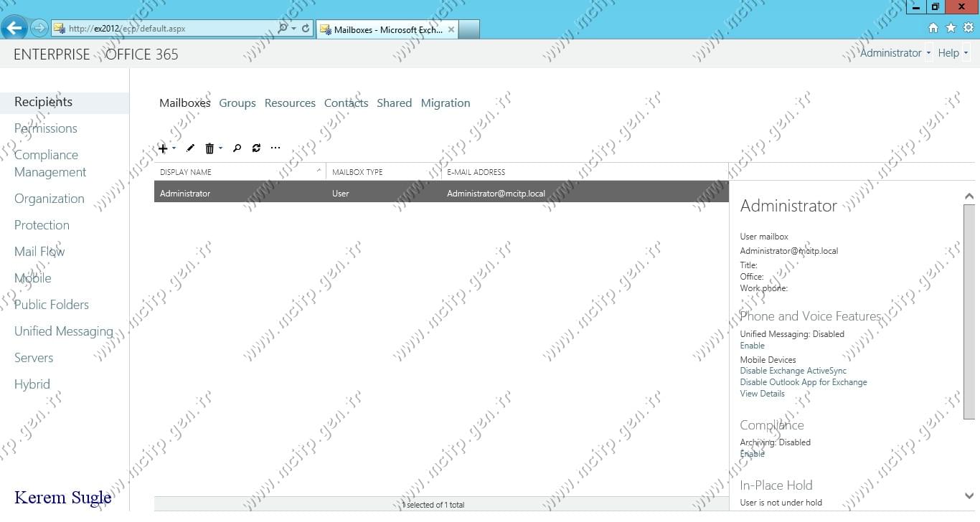Screen dimensions: 980x522
Task: Click the browser Back arrow button
Action: pos(14,28)
